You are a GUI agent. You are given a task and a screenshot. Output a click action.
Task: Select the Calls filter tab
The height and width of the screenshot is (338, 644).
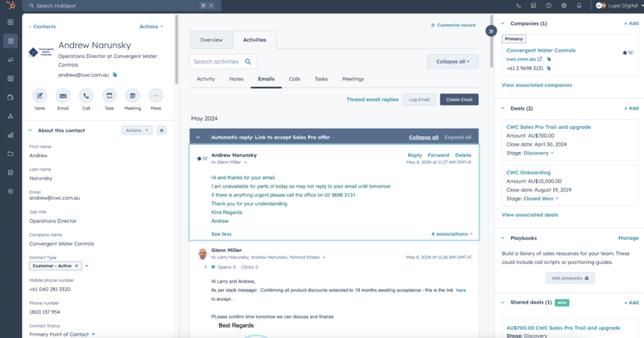[x=295, y=79]
